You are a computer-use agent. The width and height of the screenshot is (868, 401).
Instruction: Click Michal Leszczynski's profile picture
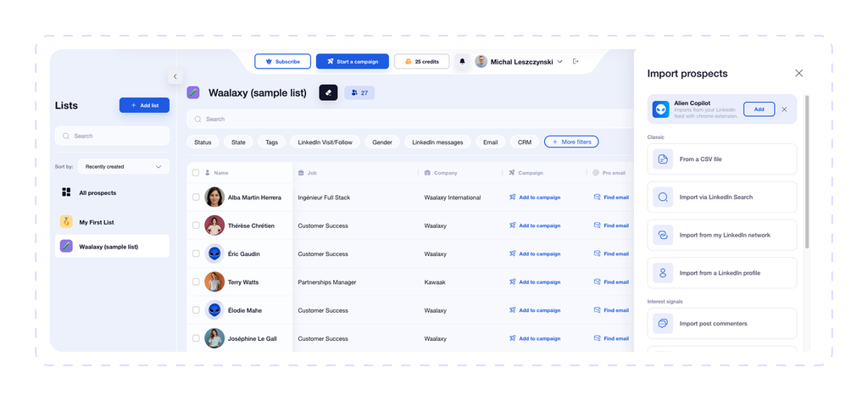point(481,62)
